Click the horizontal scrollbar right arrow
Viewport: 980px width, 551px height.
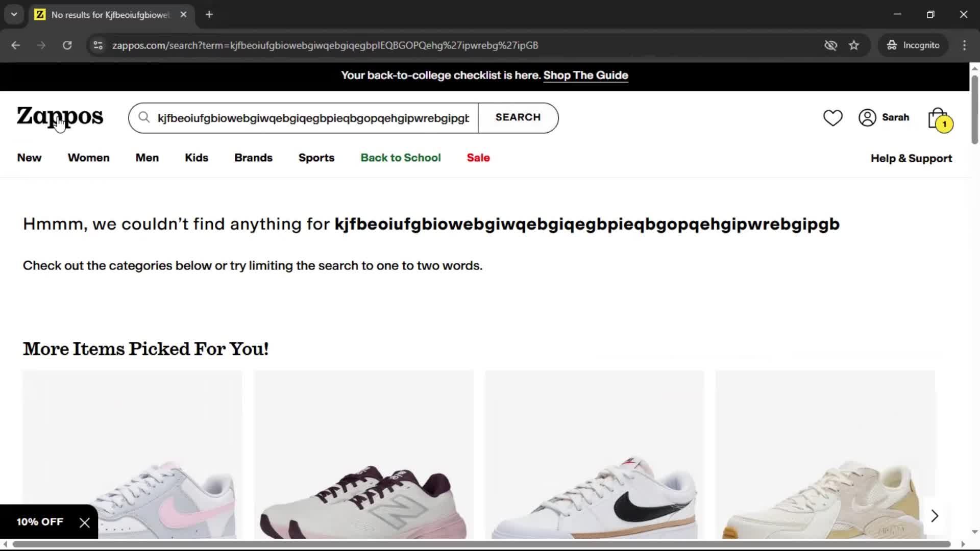coord(963,544)
